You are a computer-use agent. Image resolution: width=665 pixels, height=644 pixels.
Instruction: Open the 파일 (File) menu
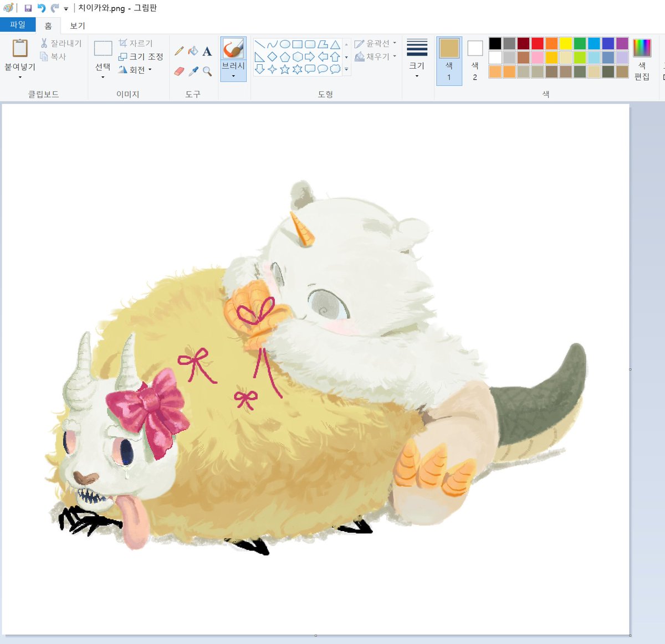pyautogui.click(x=18, y=25)
